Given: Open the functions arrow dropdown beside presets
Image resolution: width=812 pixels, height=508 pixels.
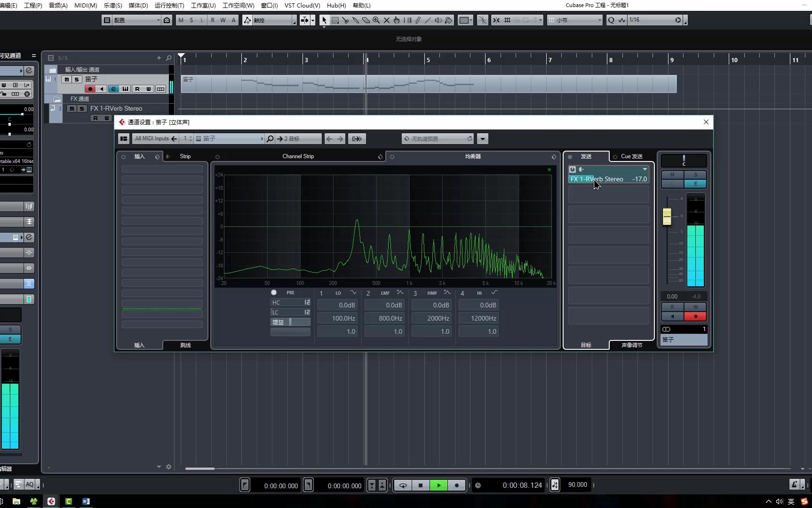Looking at the screenshot, I should [x=483, y=139].
